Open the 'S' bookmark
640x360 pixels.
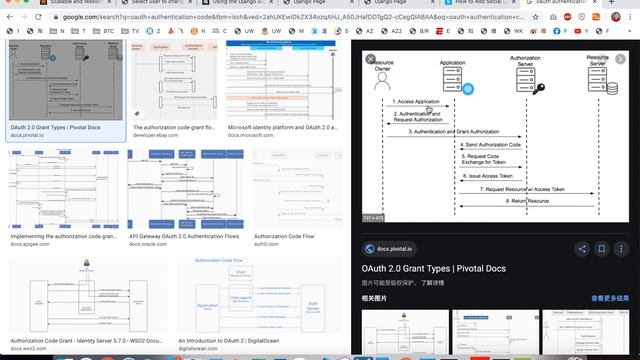341,31
